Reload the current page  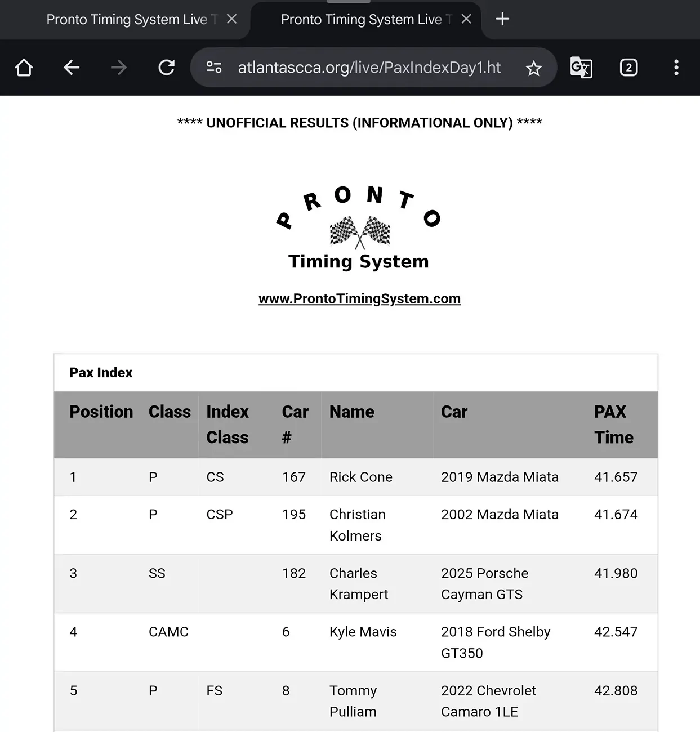[166, 68]
